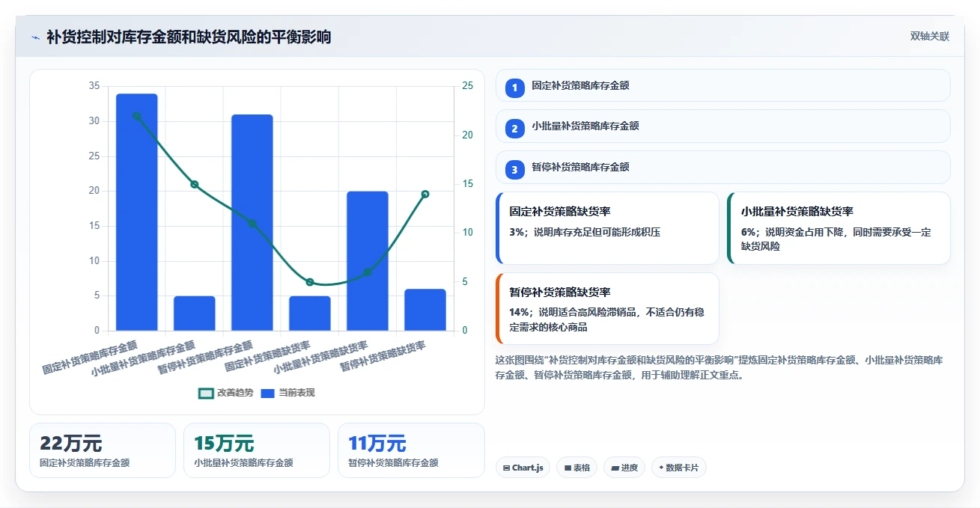Click the 15万元 stat value
Viewport: 980px width, 508px height.
(225, 444)
